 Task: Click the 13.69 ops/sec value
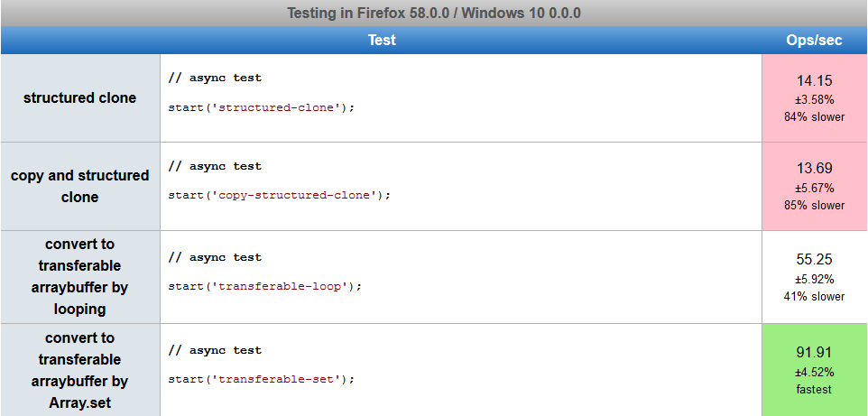814,168
